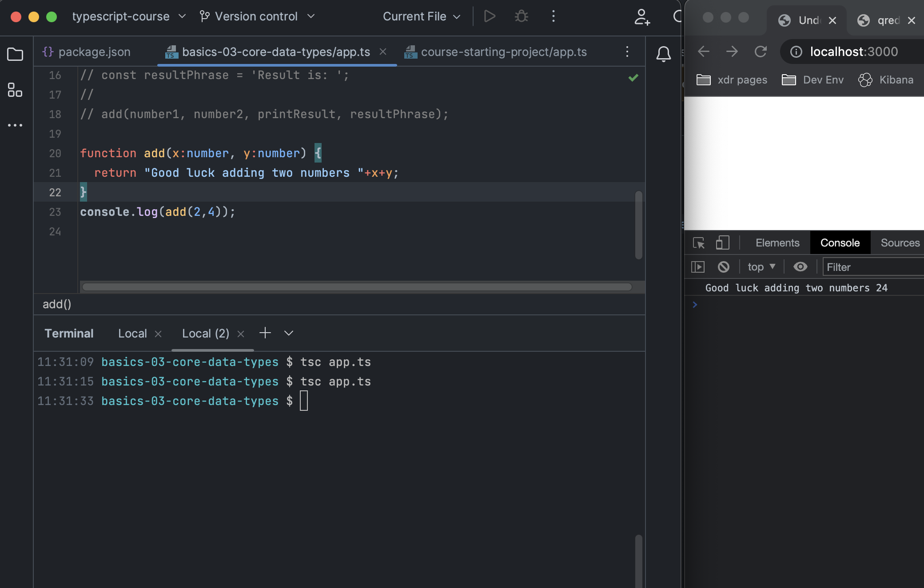Open the Elements panel in DevTools

point(777,242)
